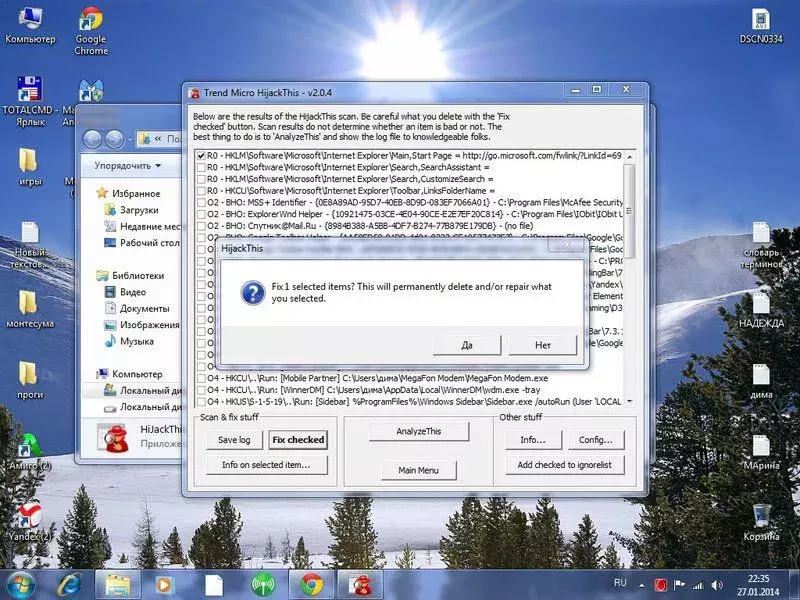Select МАрина file on desktop
Screen dimensions: 800x600
[x=761, y=452]
